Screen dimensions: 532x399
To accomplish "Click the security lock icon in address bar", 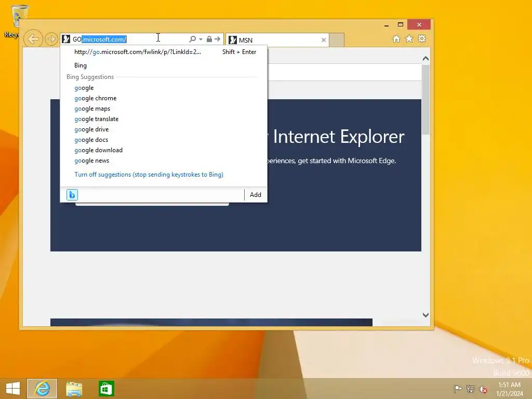I will point(209,39).
